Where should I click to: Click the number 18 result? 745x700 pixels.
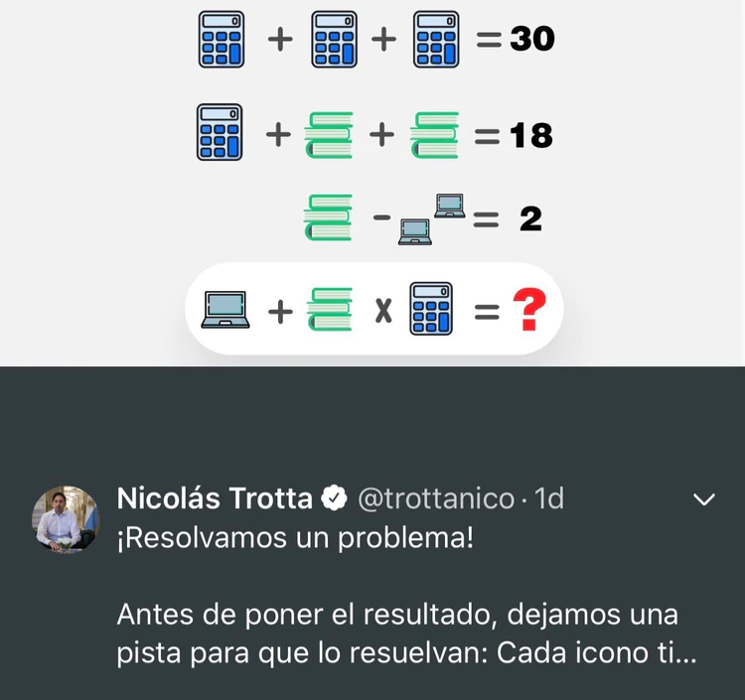tap(529, 135)
